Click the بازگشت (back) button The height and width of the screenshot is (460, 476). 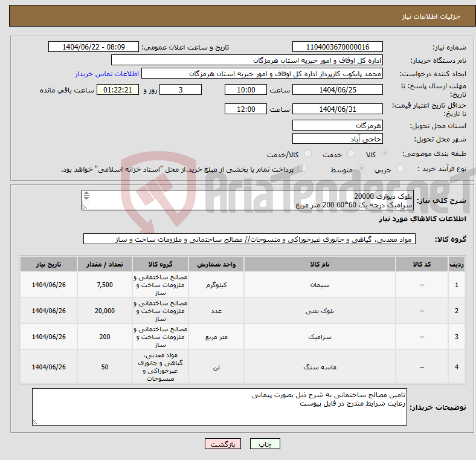tap(223, 444)
